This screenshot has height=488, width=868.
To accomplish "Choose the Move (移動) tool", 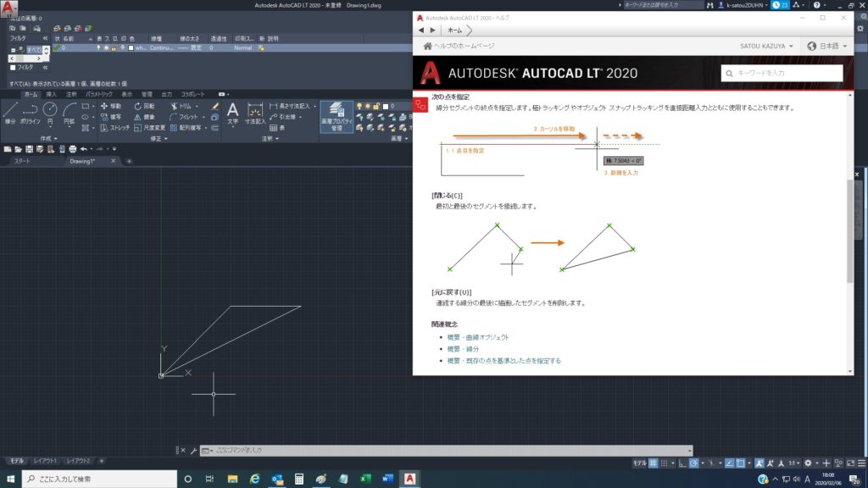I will coord(111,106).
